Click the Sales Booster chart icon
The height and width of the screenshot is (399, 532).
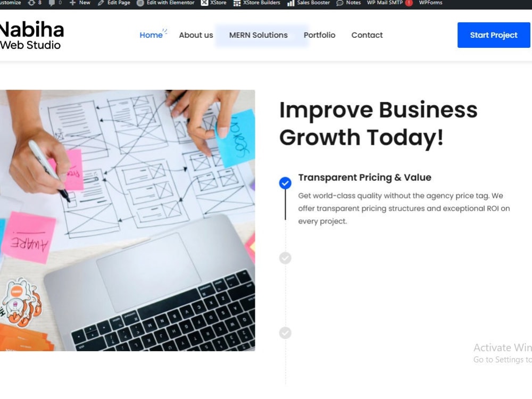pyautogui.click(x=291, y=3)
